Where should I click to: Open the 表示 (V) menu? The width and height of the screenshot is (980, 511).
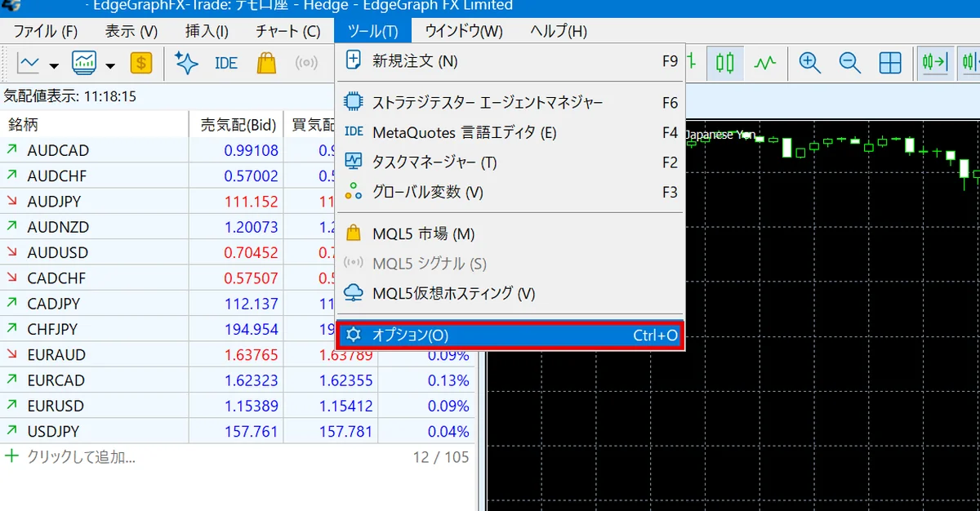(131, 32)
